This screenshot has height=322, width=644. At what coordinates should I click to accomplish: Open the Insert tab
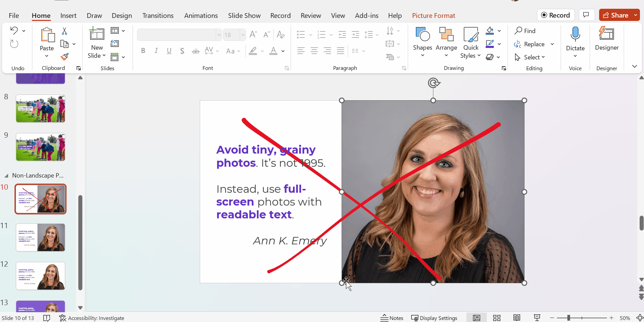(68, 16)
